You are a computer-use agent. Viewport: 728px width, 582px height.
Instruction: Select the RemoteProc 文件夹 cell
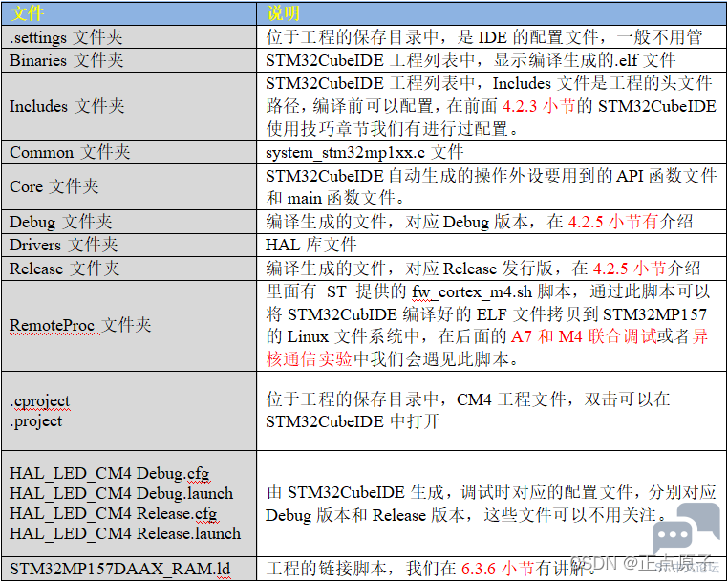80,325
